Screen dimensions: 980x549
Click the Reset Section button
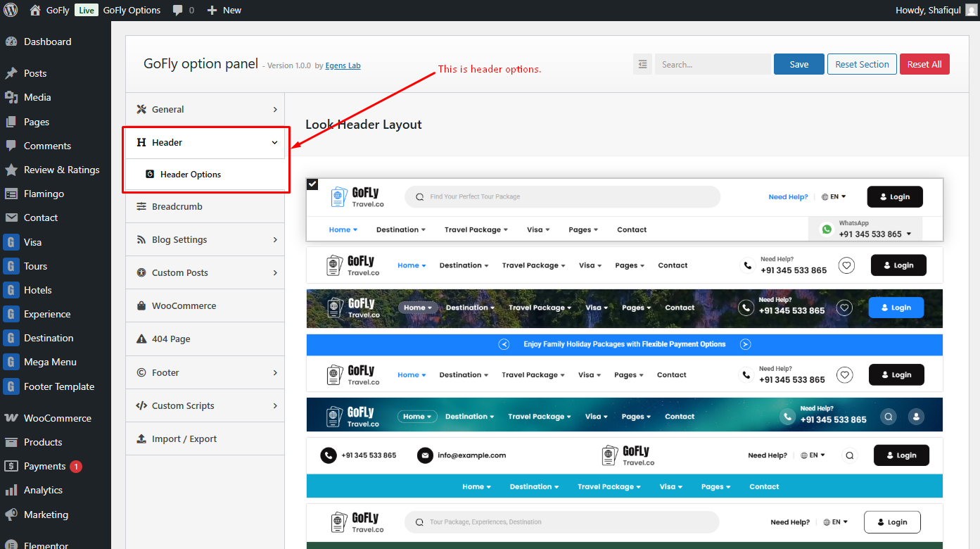click(862, 64)
